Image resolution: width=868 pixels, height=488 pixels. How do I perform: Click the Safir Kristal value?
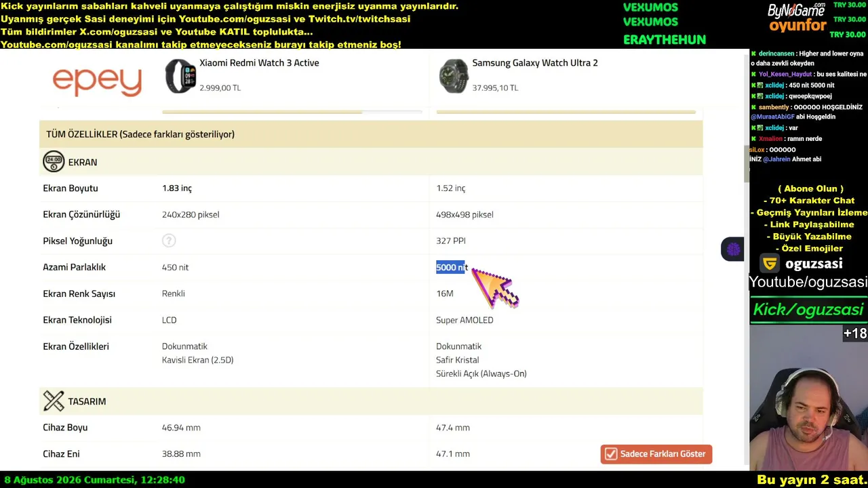(x=458, y=360)
